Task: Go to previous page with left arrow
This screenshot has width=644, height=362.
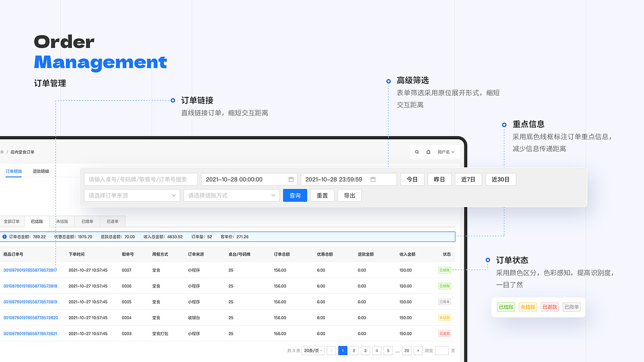Action: 332,350
